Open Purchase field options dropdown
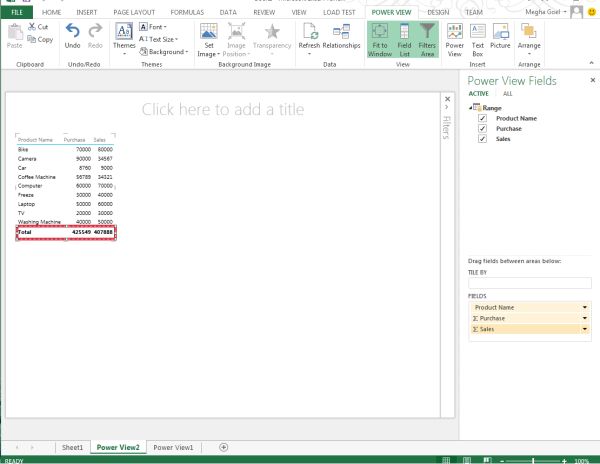 (585, 318)
